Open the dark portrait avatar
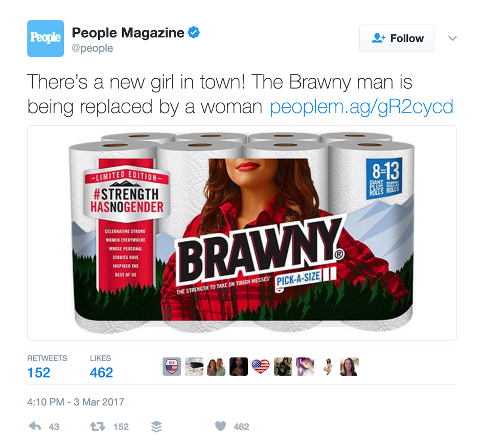482x448 pixels. click(239, 367)
